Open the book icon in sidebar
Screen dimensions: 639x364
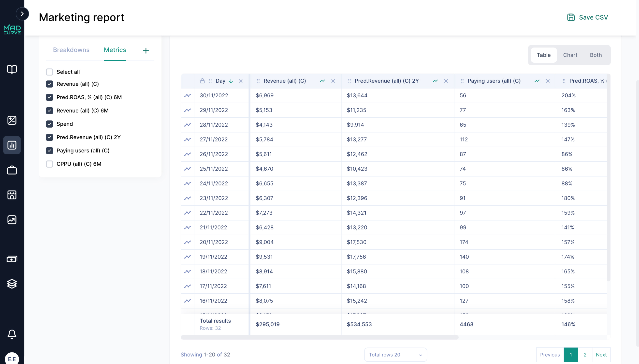tap(12, 69)
